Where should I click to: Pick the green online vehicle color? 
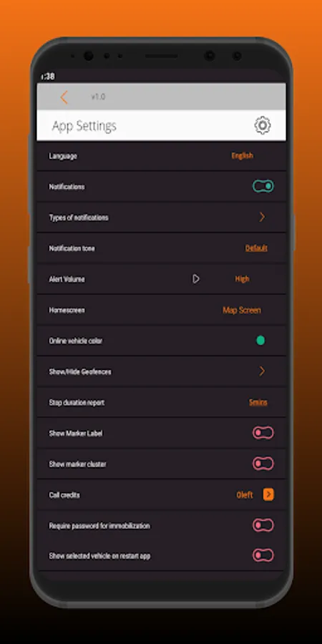[x=260, y=341]
